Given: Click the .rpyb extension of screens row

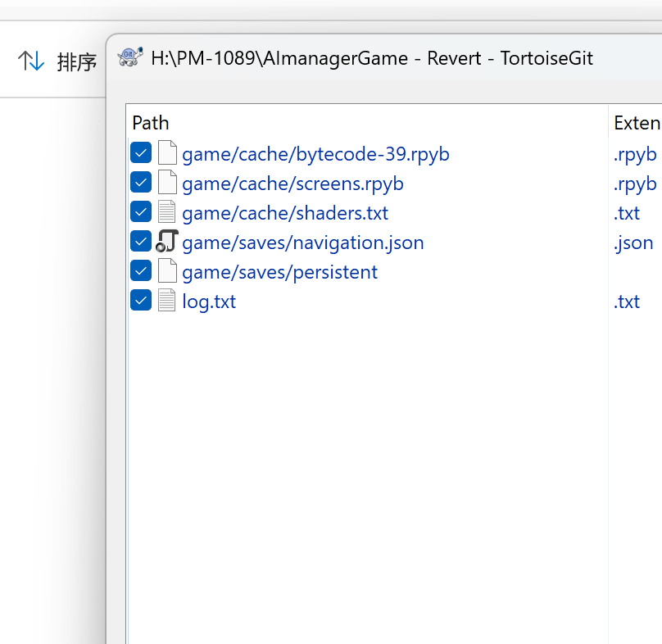Looking at the screenshot, I should pyautogui.click(x=635, y=184).
